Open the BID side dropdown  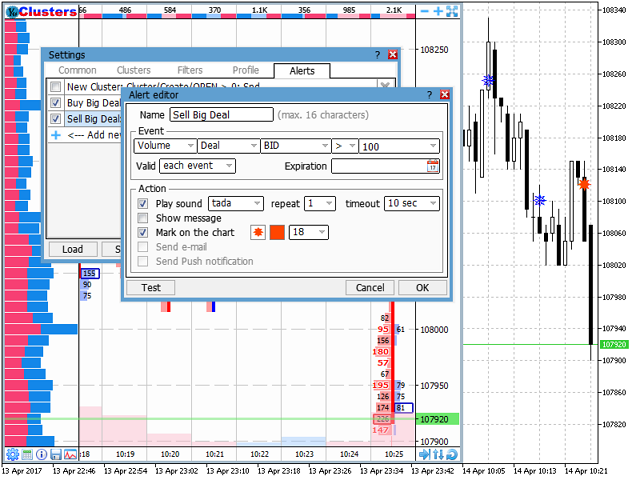[296, 145]
